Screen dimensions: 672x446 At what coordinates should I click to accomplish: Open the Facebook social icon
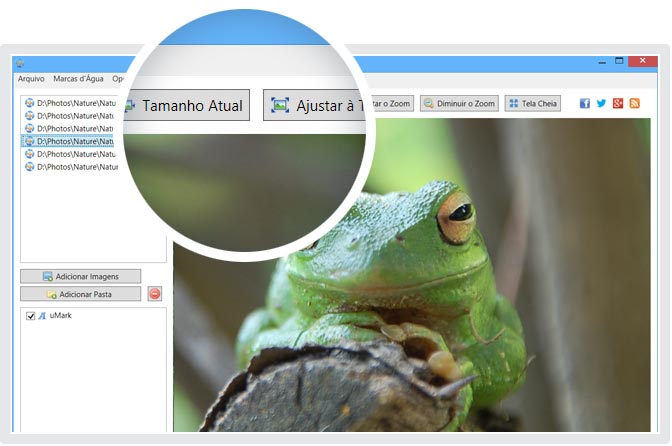pos(585,103)
